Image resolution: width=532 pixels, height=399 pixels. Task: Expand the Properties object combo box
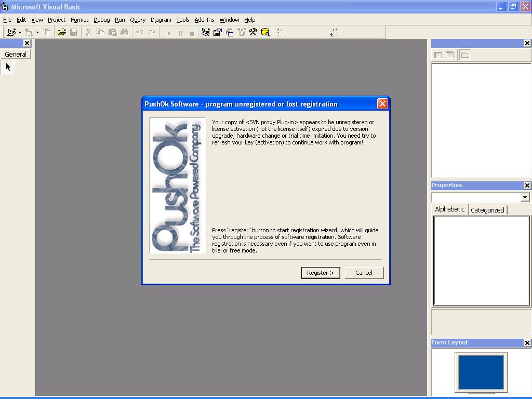525,197
